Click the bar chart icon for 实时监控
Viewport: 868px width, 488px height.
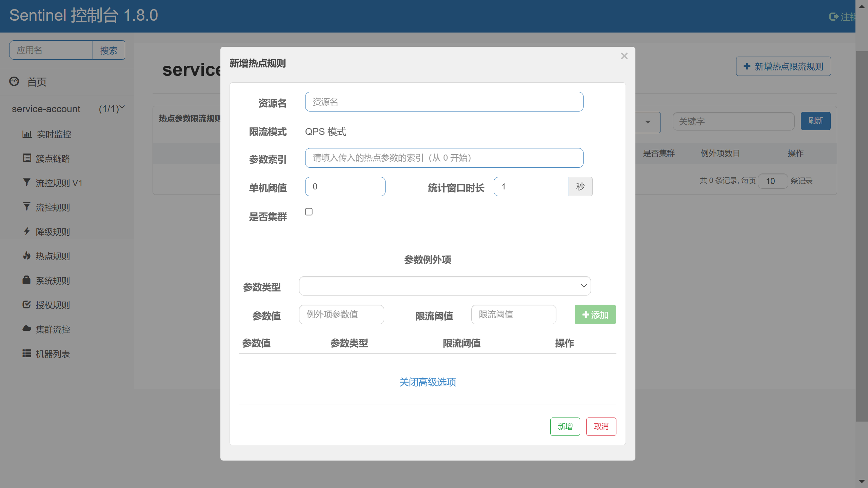point(27,134)
